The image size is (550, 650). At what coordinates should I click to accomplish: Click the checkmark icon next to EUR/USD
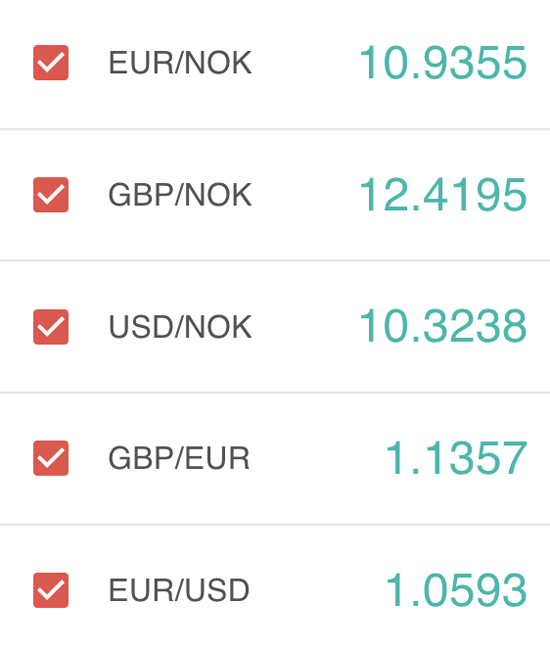pyautogui.click(x=51, y=591)
